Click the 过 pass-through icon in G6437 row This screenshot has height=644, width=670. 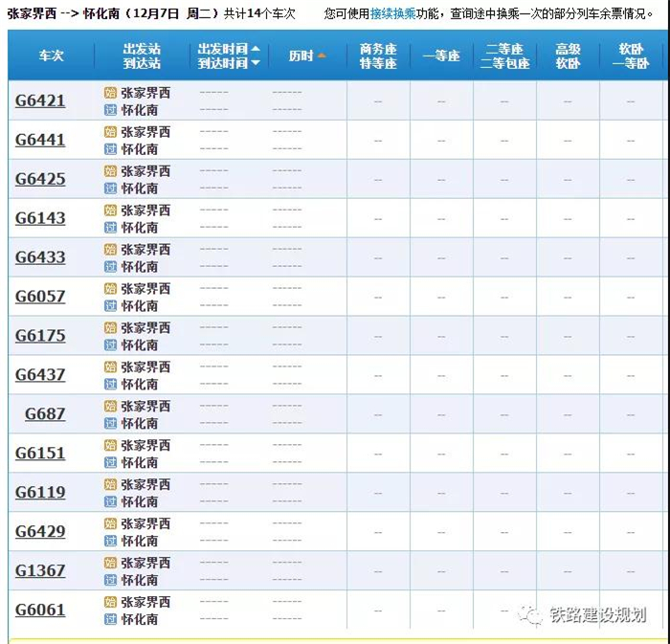click(x=110, y=385)
